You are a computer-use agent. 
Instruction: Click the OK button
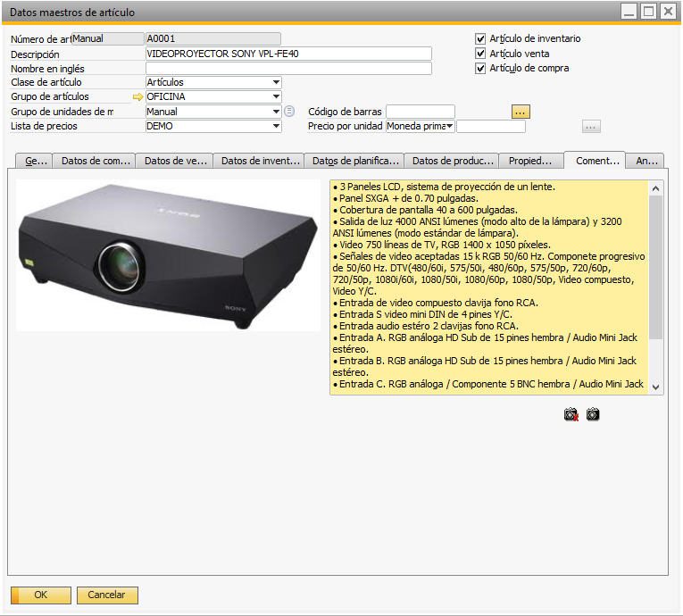[x=41, y=595]
